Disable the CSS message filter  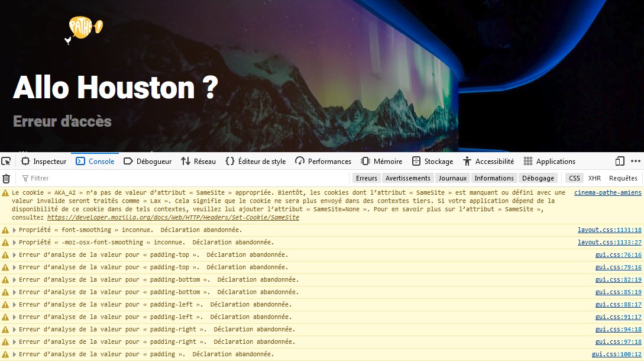coord(574,178)
